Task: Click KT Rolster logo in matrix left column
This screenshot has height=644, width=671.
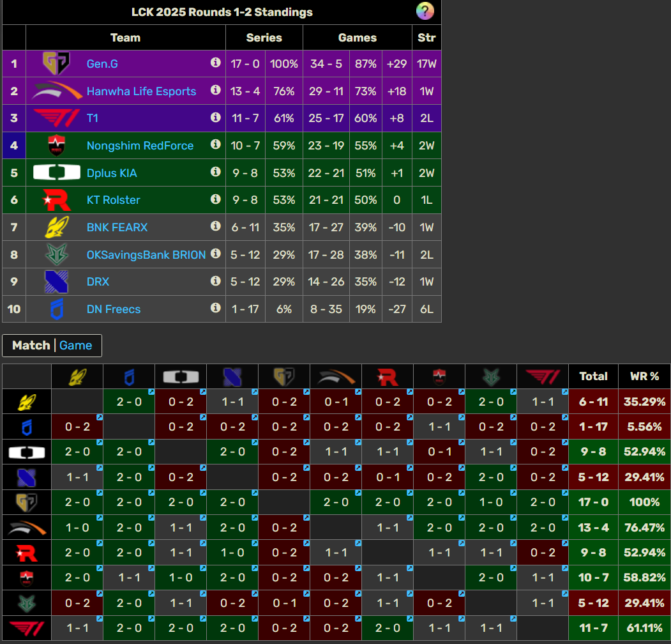Action: point(27,553)
